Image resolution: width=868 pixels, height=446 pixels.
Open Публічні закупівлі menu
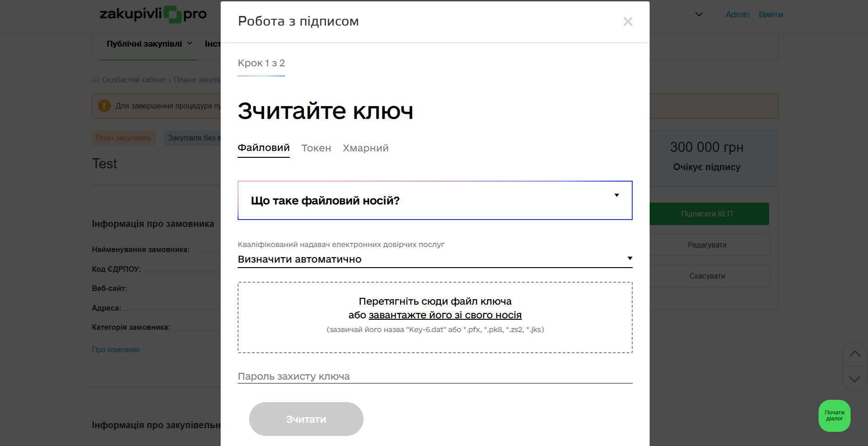click(149, 44)
